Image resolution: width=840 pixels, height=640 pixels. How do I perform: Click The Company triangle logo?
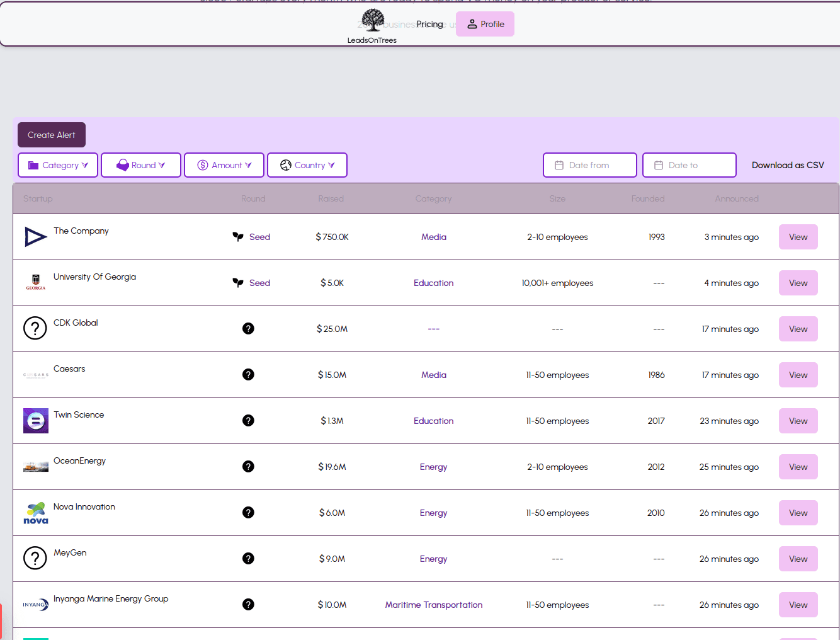[x=35, y=237]
